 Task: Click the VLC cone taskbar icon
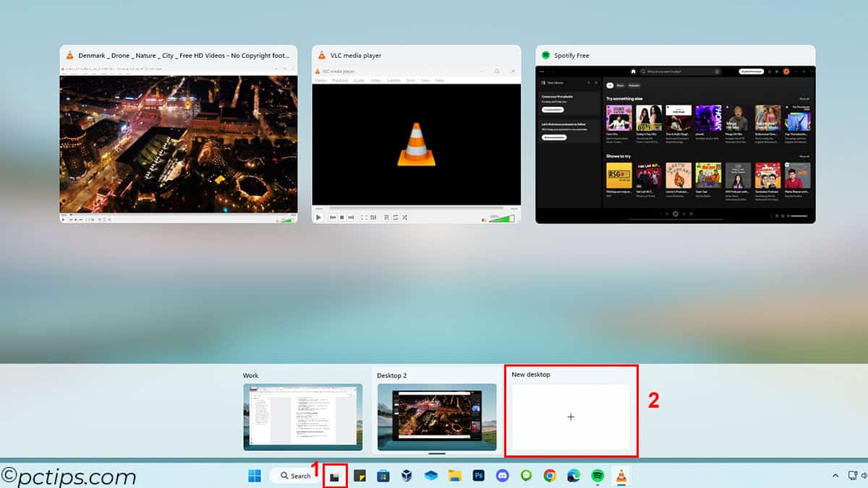click(x=621, y=476)
